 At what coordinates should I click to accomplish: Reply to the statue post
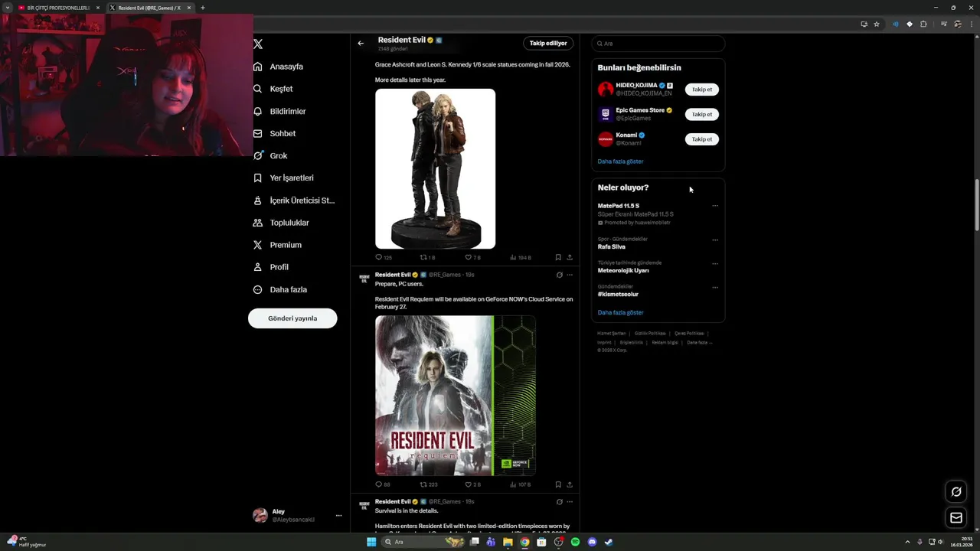[x=383, y=258]
